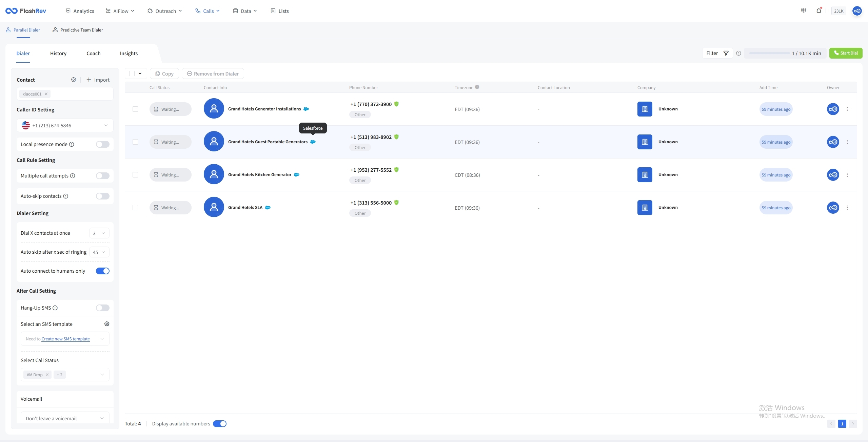Screen dimensions: 868x442
Task: Click the minutes usage progress bar
Action: click(x=769, y=53)
